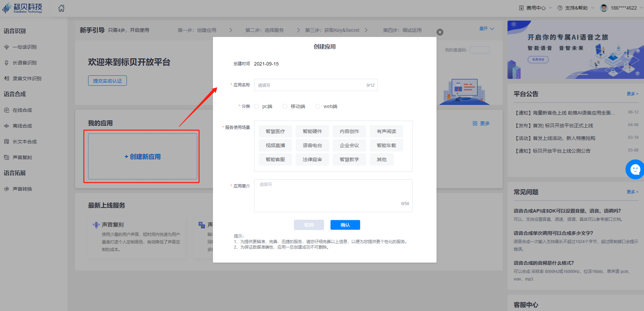
Task: Click the 应用名称 input field
Action: point(315,85)
